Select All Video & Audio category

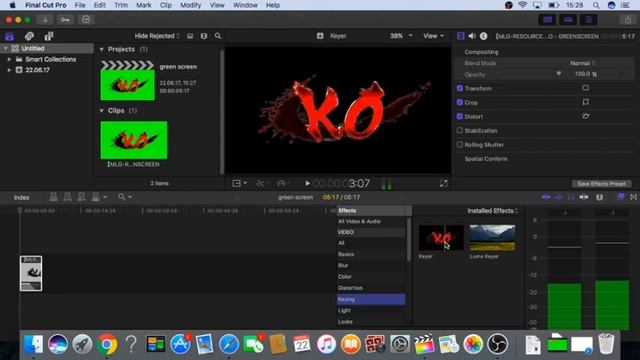pyautogui.click(x=371, y=221)
